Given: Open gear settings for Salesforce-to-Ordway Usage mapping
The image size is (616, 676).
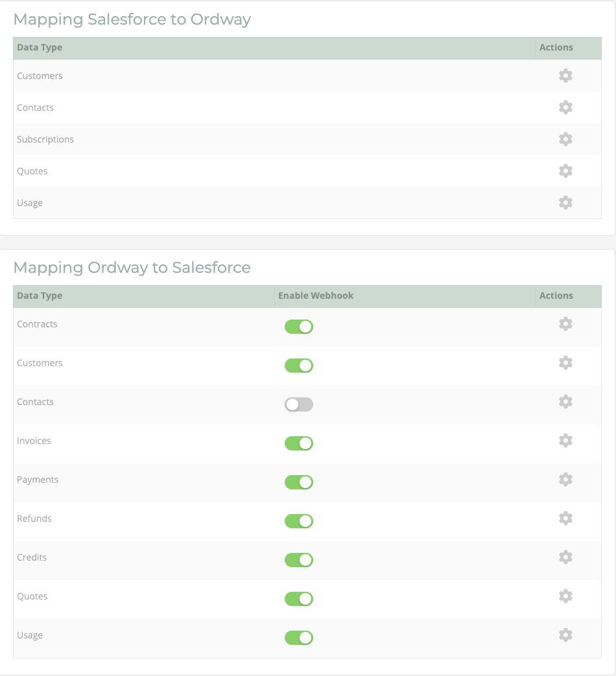Looking at the screenshot, I should (x=565, y=203).
